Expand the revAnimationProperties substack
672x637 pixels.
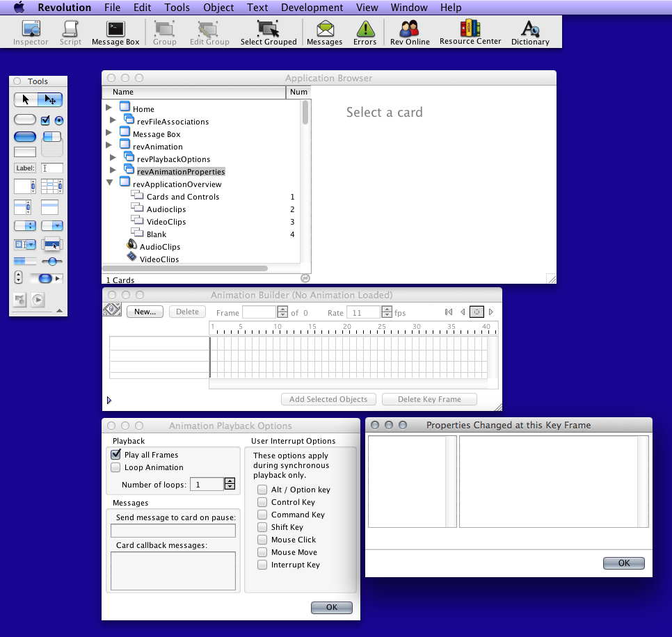(113, 170)
